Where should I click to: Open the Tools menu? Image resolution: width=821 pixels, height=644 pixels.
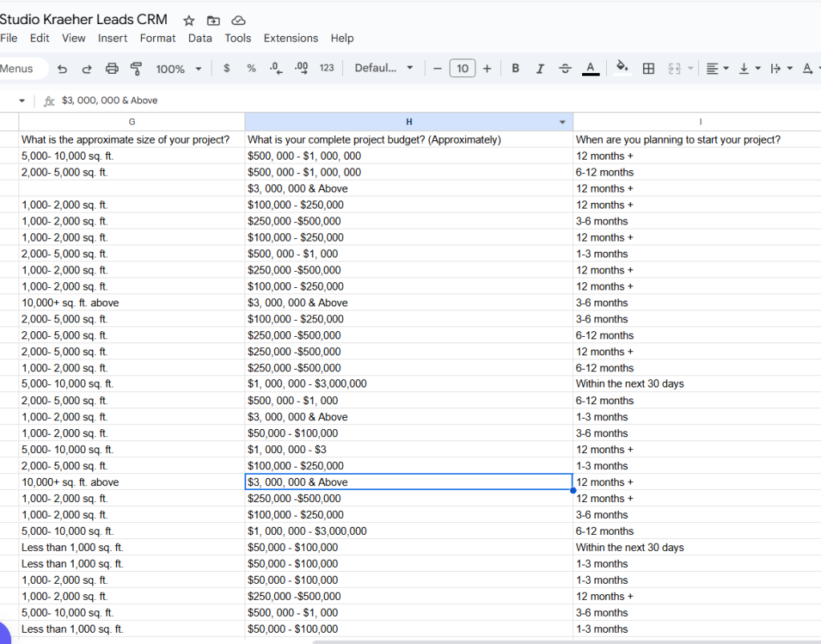coord(237,38)
